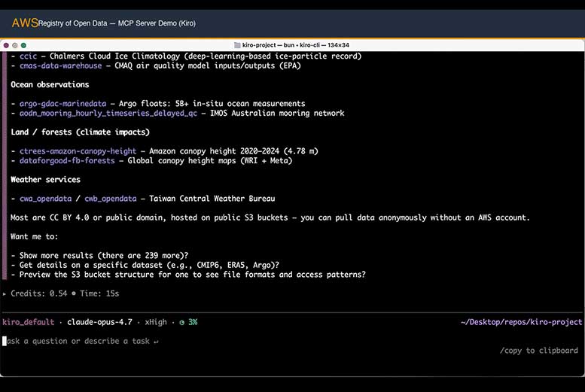585x392 pixels.
Task: Click the AWS logo in header
Action: tap(25, 23)
